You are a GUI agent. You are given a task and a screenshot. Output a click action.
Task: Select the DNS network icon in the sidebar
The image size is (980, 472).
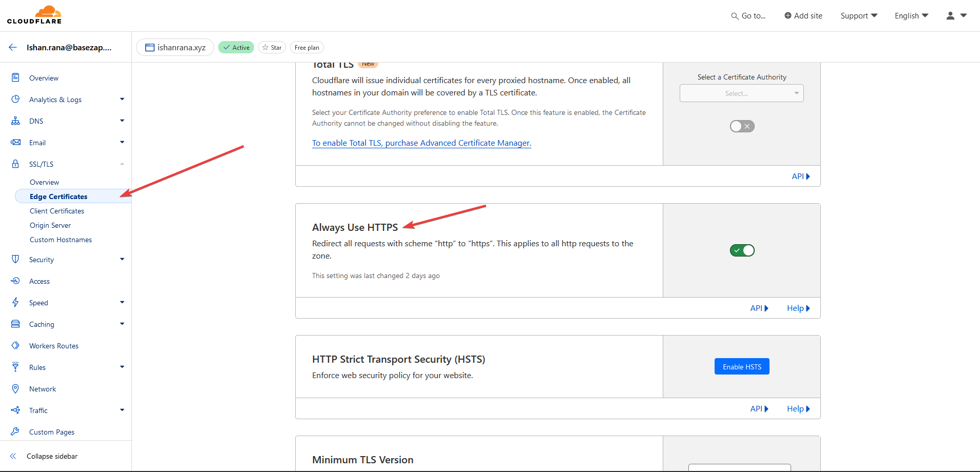pos(16,121)
